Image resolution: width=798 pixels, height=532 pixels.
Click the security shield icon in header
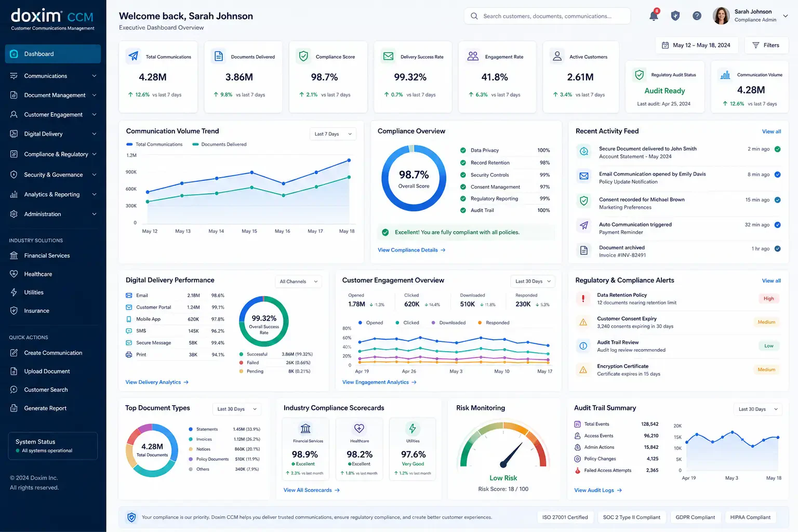coord(675,16)
